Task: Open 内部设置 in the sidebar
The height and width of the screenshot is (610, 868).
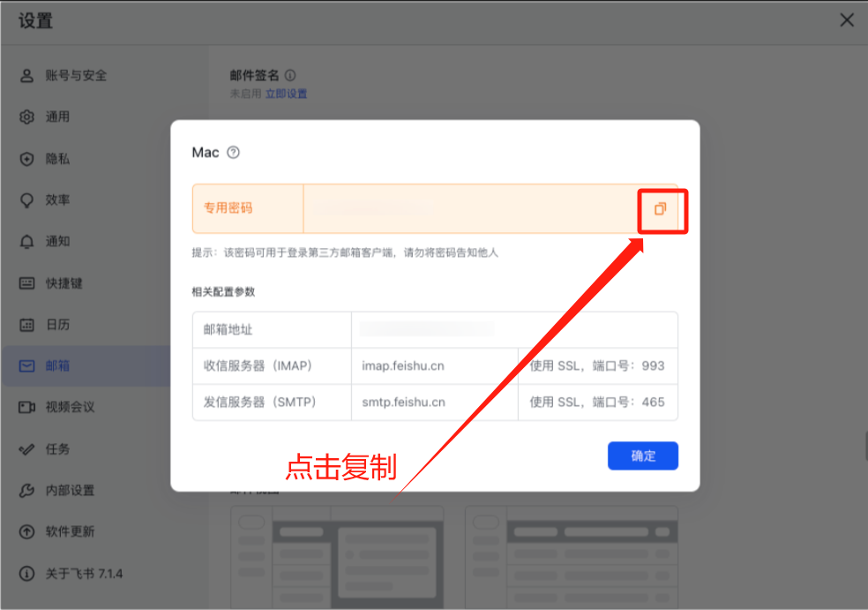Action: pos(70,490)
